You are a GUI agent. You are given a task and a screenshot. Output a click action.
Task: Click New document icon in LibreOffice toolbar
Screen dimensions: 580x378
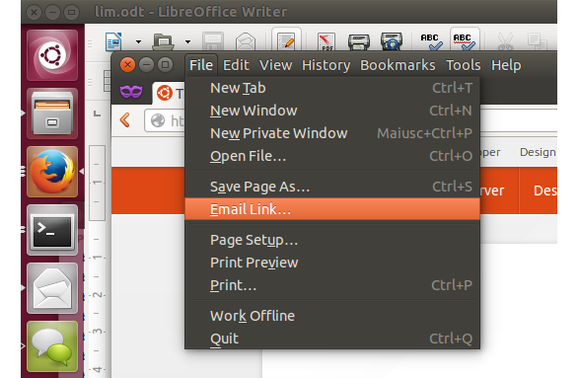click(114, 41)
